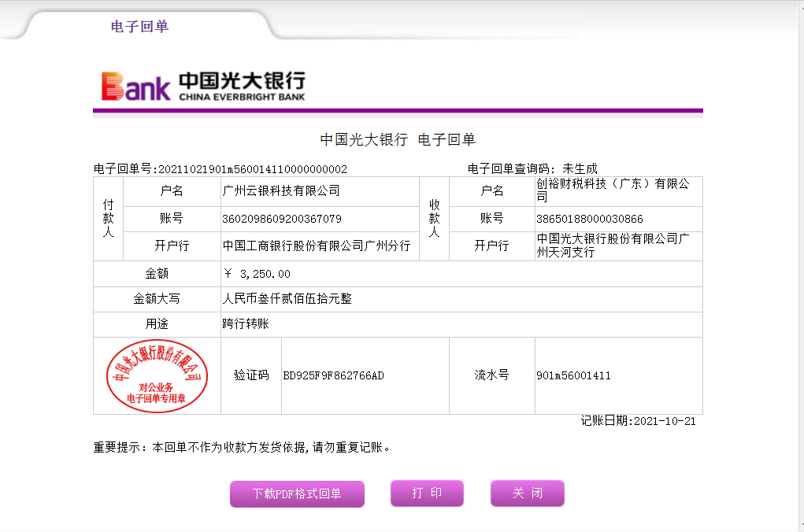This screenshot has width=804, height=532.
Task: Select payer account 3602098609200367079
Action: [282, 219]
